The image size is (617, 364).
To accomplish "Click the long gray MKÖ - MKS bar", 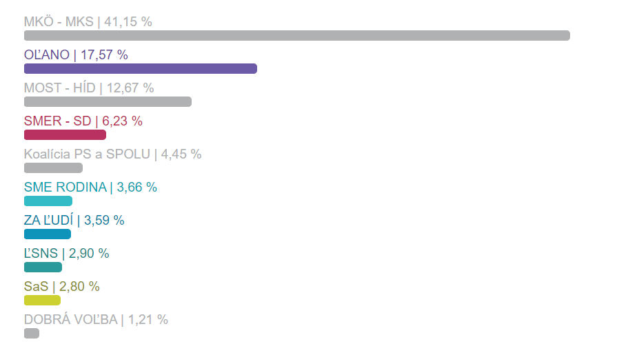I will coord(296,36).
